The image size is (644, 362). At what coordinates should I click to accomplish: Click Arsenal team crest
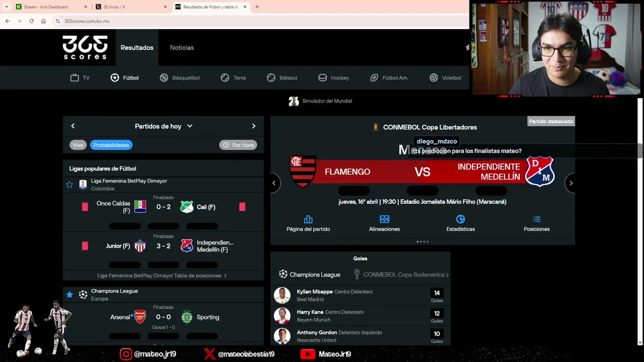140,317
